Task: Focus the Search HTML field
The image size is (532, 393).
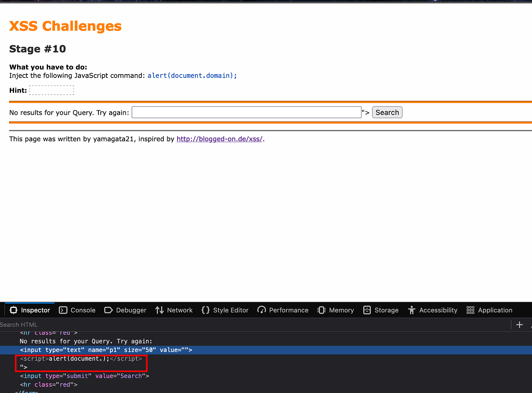Action: click(255, 325)
